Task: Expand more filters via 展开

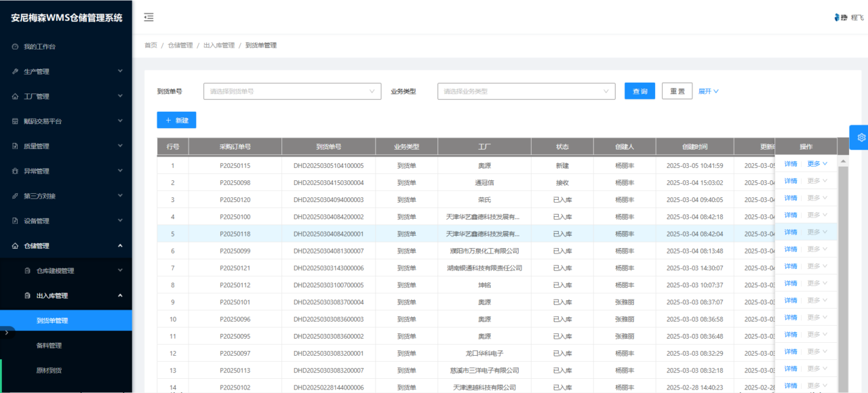Action: 709,91
